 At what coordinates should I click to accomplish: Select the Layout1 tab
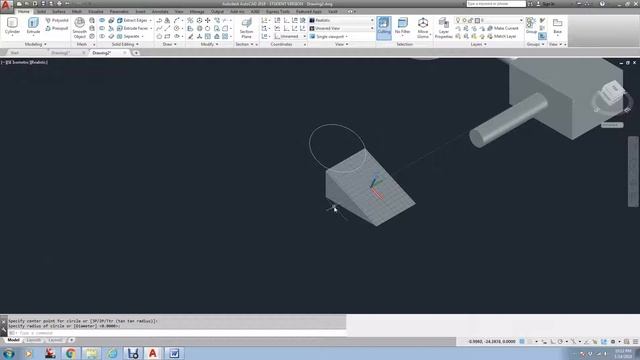34,340
